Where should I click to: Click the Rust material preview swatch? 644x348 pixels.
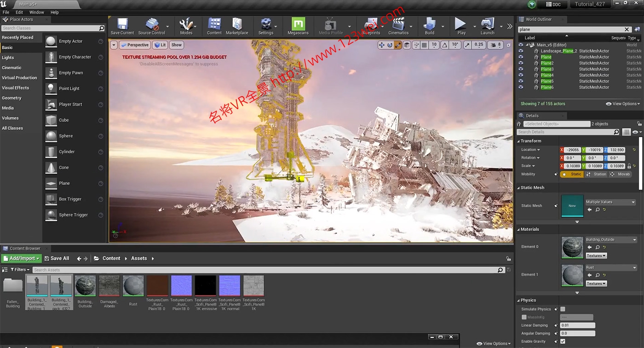(x=572, y=275)
